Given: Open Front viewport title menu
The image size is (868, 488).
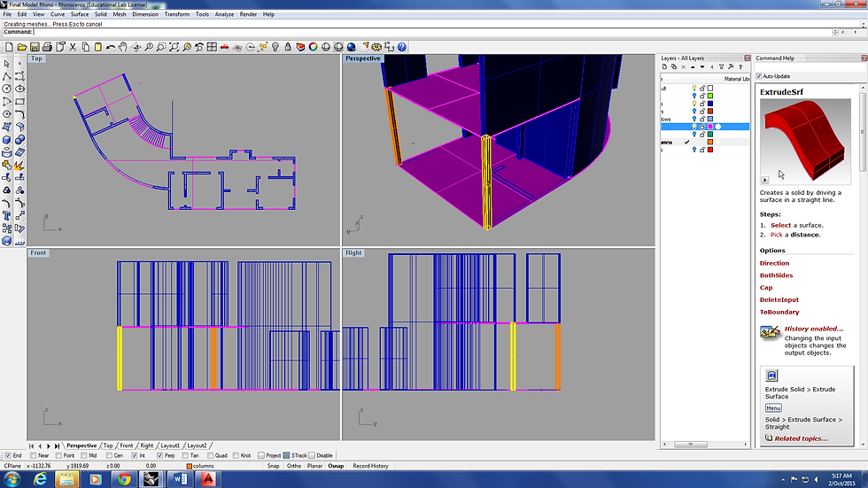Looking at the screenshot, I should (38, 252).
